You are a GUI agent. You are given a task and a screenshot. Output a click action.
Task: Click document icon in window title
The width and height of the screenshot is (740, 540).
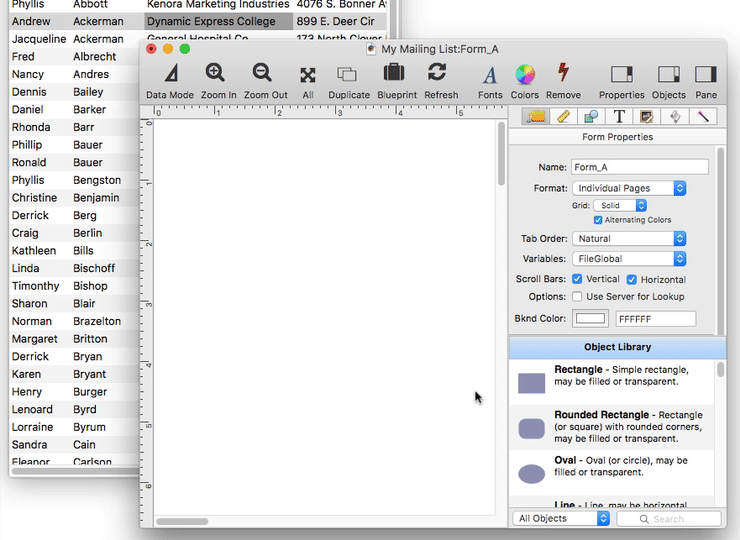[x=371, y=49]
